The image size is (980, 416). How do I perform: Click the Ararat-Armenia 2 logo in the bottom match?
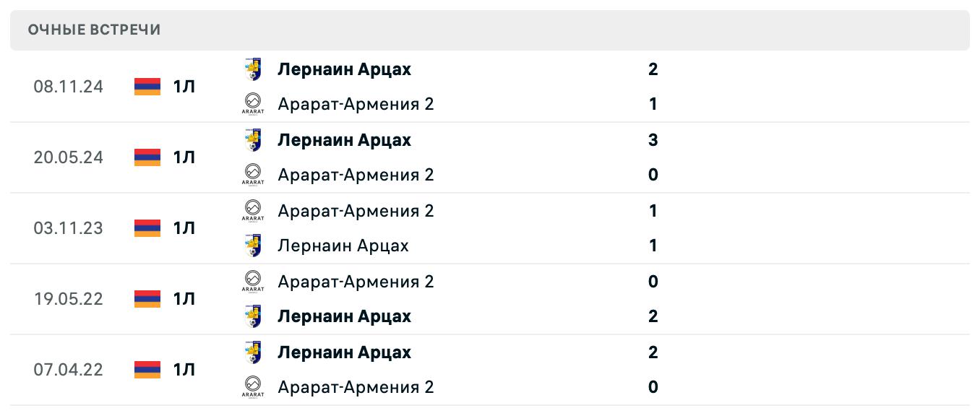(254, 386)
